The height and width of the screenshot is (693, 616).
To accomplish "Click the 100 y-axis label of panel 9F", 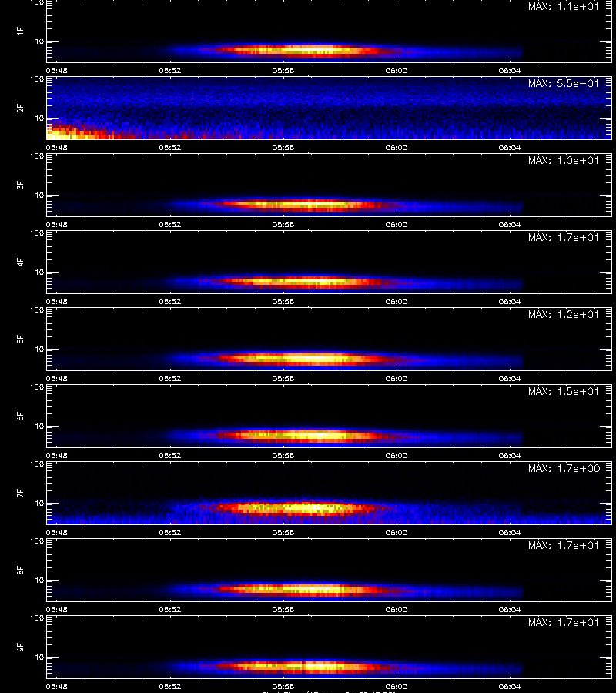I will point(37,618).
